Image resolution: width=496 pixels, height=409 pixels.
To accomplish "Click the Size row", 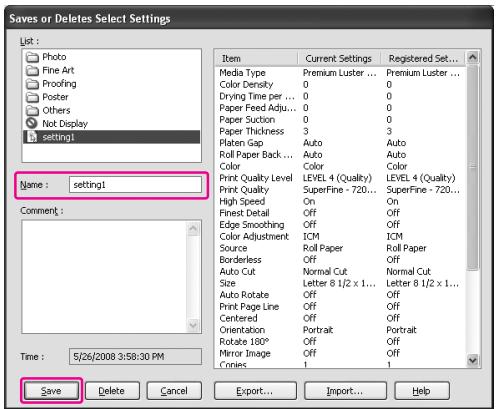I will (340, 283).
